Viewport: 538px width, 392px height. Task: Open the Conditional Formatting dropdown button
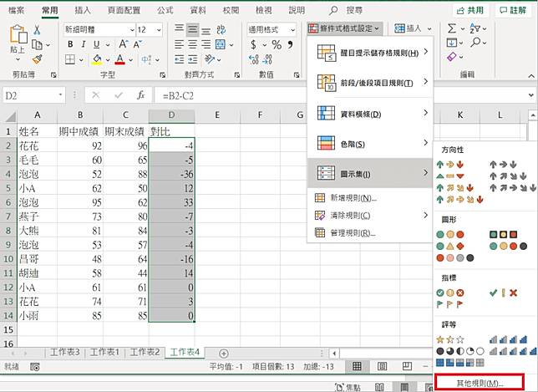[x=344, y=28]
